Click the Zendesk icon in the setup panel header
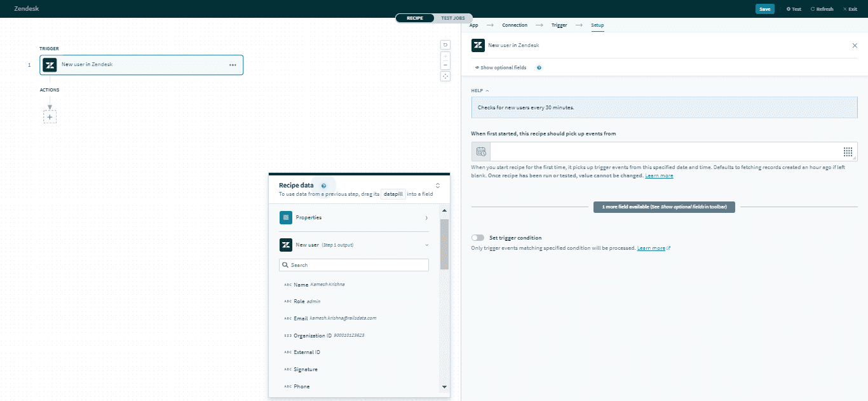Viewport: 868px width, 401px height. [x=478, y=45]
